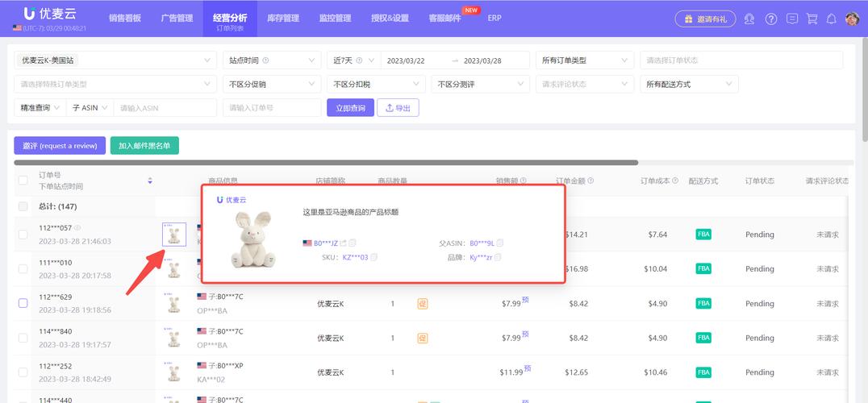Open the 所有订单类型 dropdown
Image resolution: width=868 pixels, height=403 pixels.
pyautogui.click(x=585, y=60)
